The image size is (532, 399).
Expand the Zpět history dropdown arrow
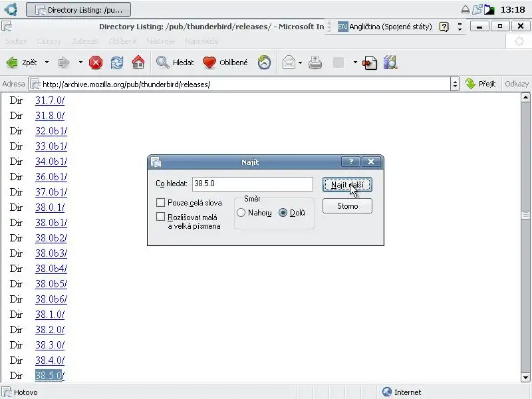[47, 63]
